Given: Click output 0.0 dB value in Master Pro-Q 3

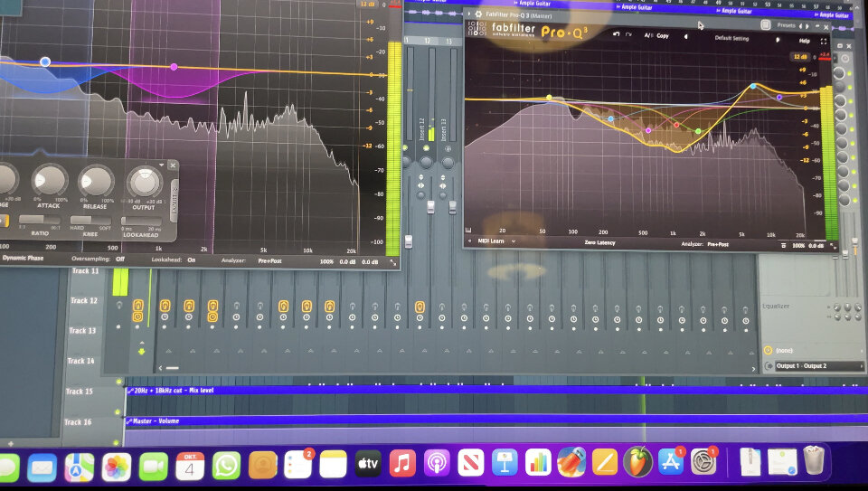Looking at the screenshot, I should click(x=816, y=246).
